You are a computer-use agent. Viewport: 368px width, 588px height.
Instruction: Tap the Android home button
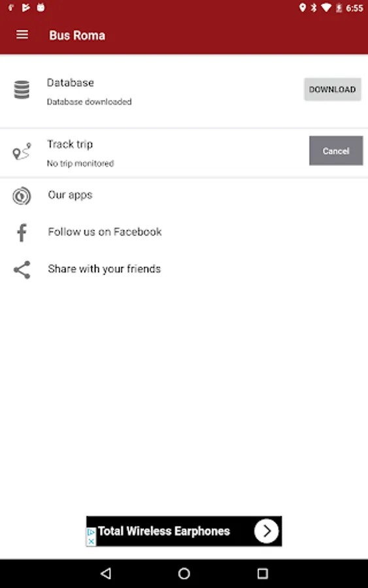point(184,573)
